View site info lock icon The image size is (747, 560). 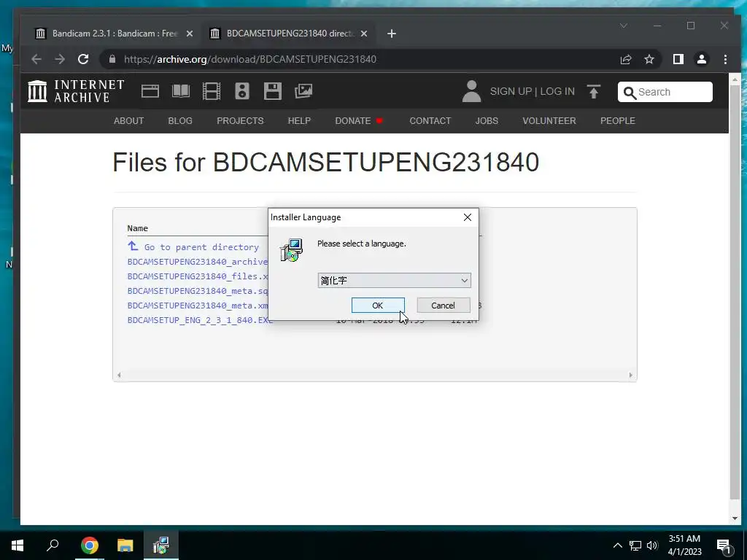click(x=112, y=59)
